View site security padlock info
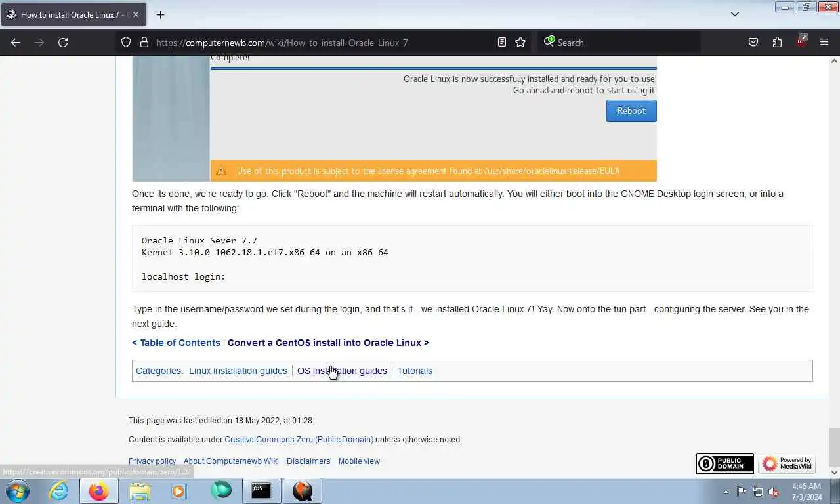The width and height of the screenshot is (840, 504). click(144, 42)
